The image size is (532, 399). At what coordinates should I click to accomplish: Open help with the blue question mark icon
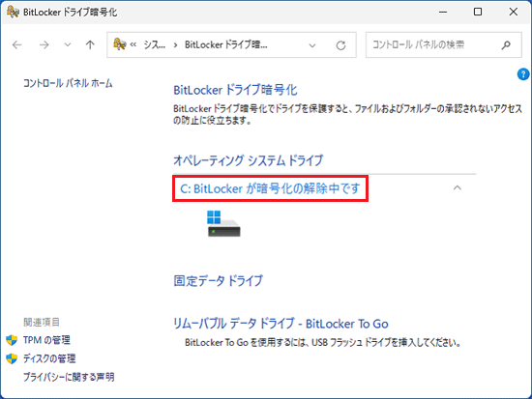523,73
